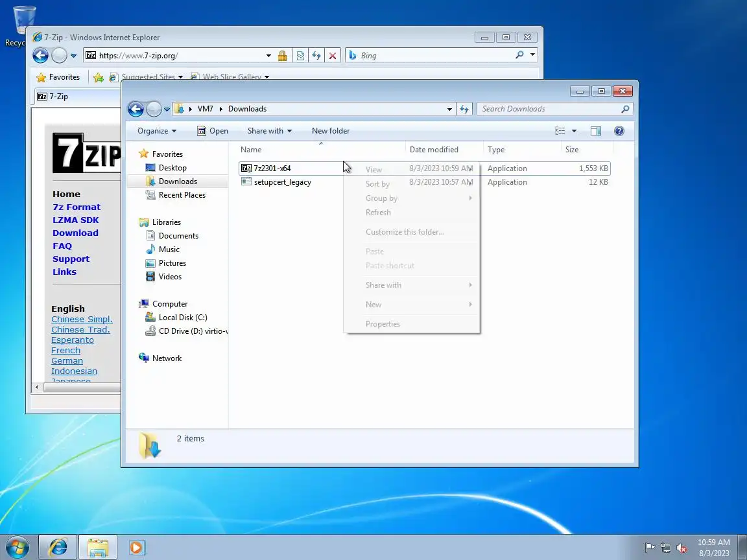Click Downloads in the breadcrumb path

(247, 109)
